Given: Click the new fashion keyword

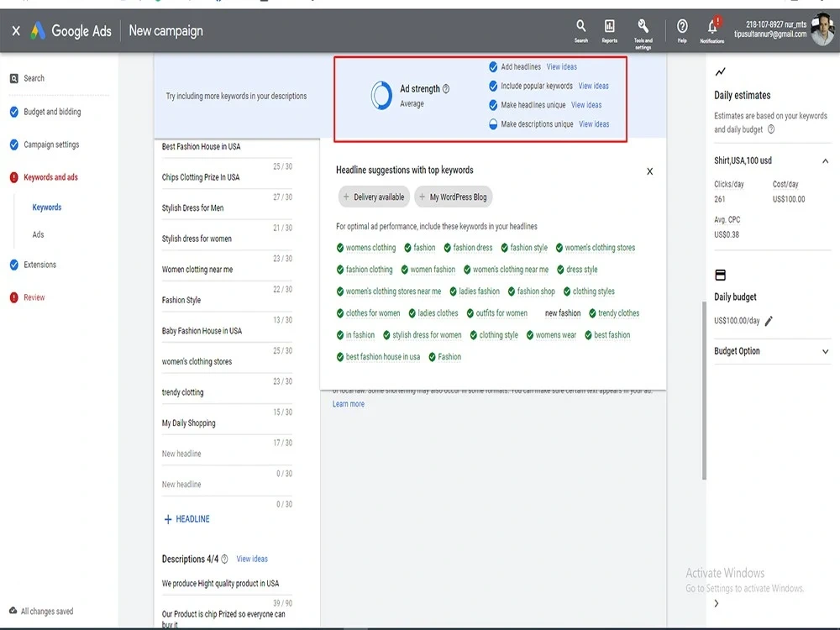Looking at the screenshot, I should click(x=563, y=312).
